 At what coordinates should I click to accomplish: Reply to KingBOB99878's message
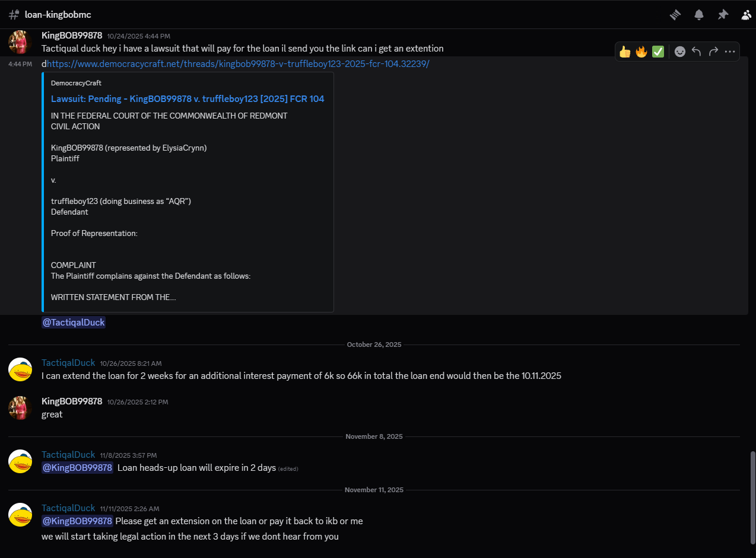[696, 52]
